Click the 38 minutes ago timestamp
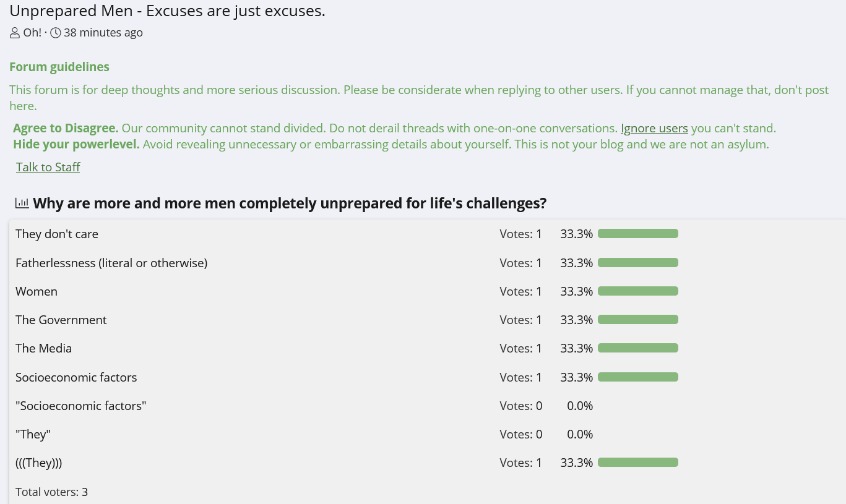Viewport: 846px width, 504px height. coord(103,33)
